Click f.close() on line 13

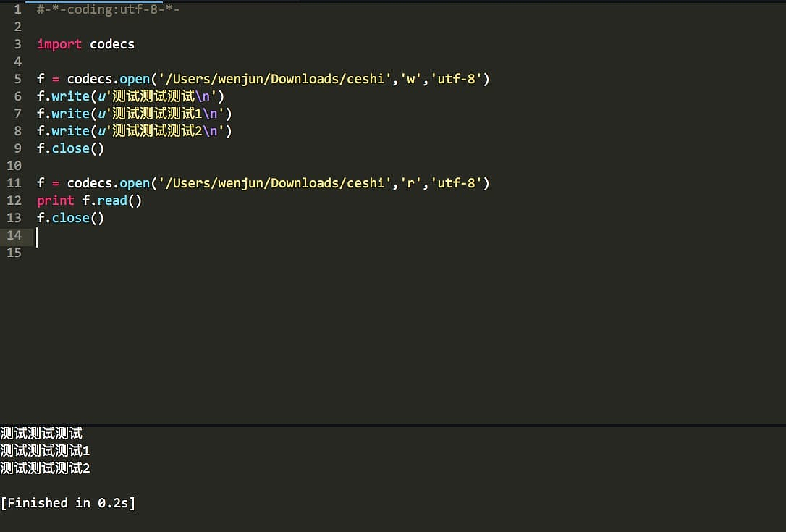70,218
